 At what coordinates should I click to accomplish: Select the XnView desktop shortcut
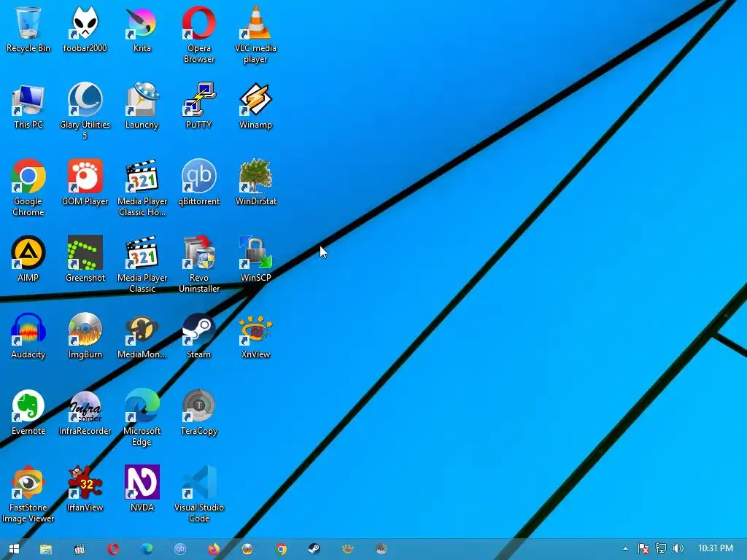(255, 336)
